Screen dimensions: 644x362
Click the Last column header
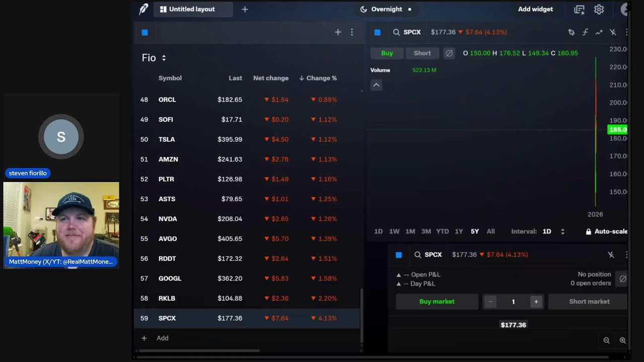[x=235, y=78]
